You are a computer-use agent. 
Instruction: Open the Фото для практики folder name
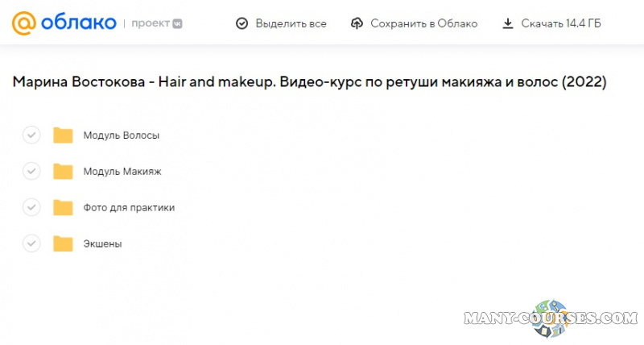point(129,208)
